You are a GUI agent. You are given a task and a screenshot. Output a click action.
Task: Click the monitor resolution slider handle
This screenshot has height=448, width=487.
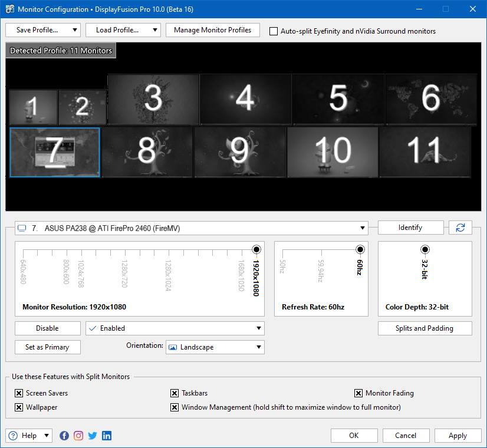[x=256, y=249]
